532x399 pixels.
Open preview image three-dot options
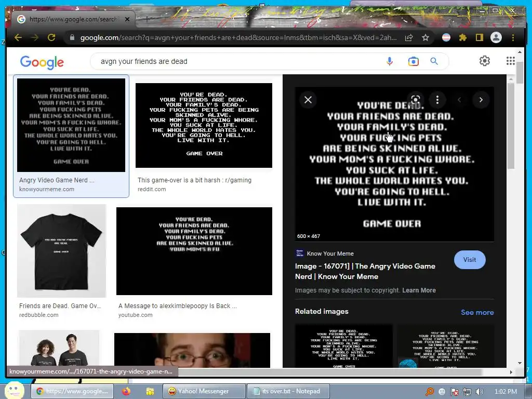[437, 100]
